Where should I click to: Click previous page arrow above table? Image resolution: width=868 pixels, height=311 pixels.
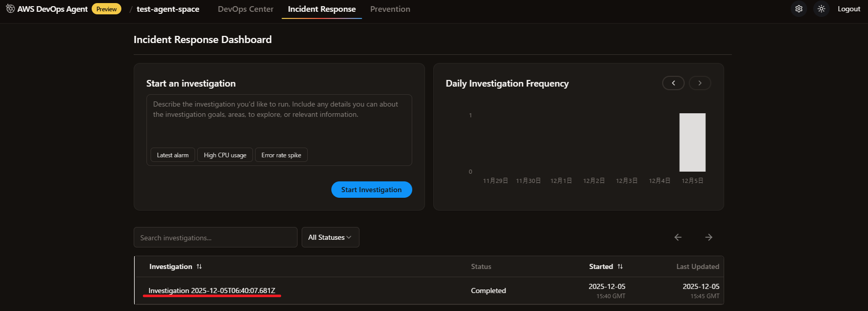tap(678, 237)
